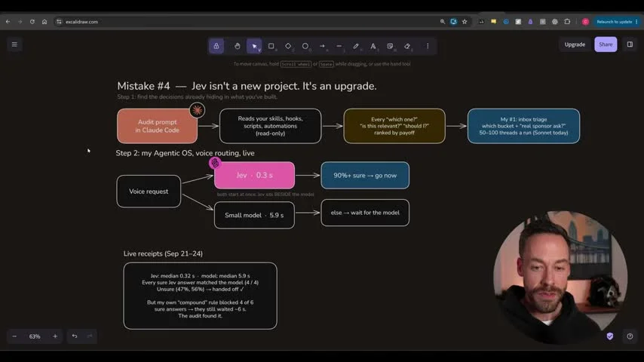Click the site info icon before the URL

pos(59,22)
